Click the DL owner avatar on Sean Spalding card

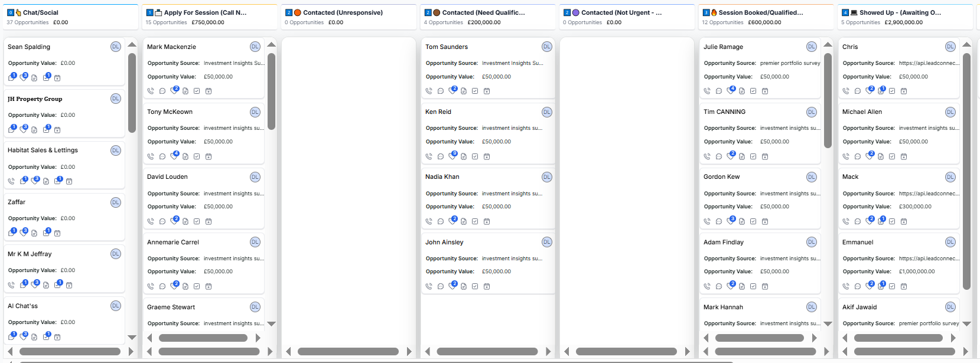coord(116,47)
